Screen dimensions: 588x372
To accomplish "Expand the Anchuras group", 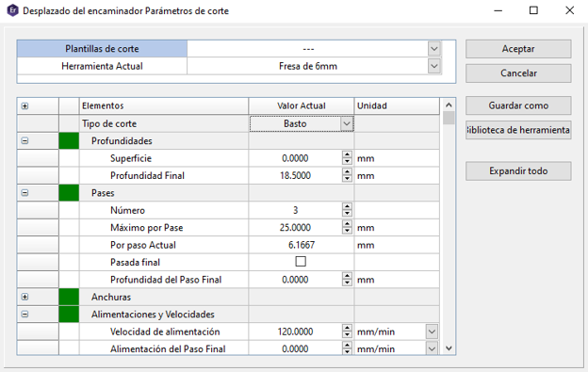I will tap(24, 297).
